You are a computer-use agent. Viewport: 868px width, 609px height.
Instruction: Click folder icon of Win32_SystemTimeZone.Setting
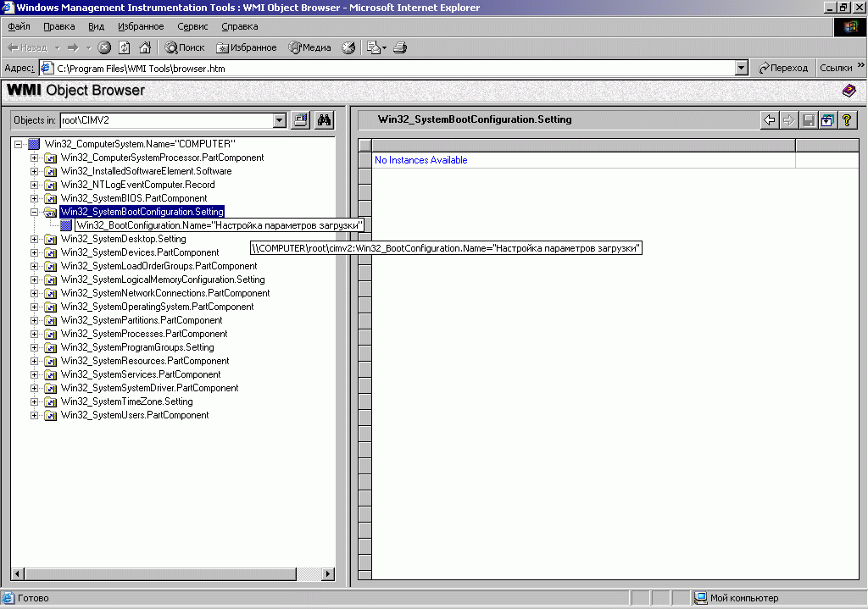pos(50,402)
